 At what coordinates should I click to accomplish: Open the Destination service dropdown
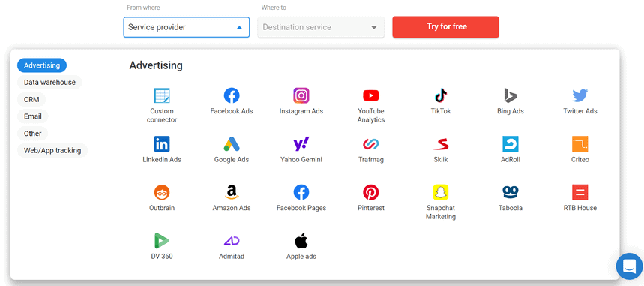click(x=321, y=27)
